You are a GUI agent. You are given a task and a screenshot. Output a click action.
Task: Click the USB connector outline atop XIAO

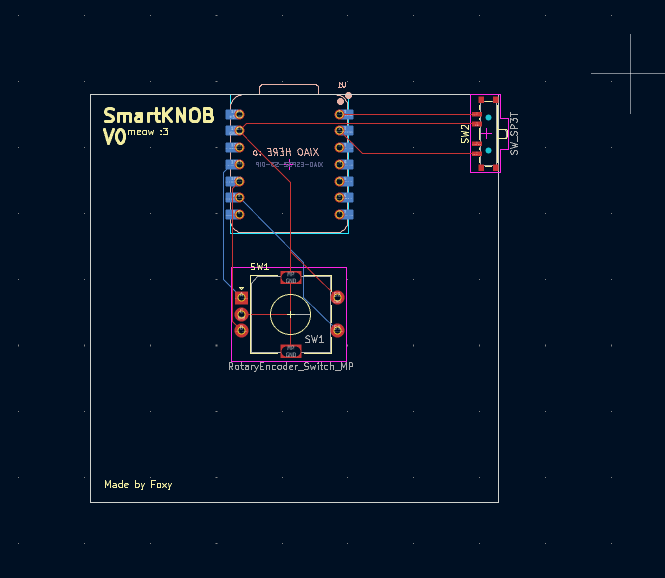(x=289, y=89)
